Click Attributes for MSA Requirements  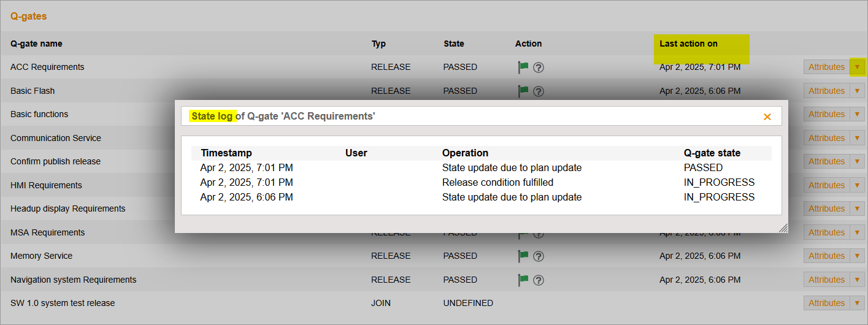[x=826, y=232]
